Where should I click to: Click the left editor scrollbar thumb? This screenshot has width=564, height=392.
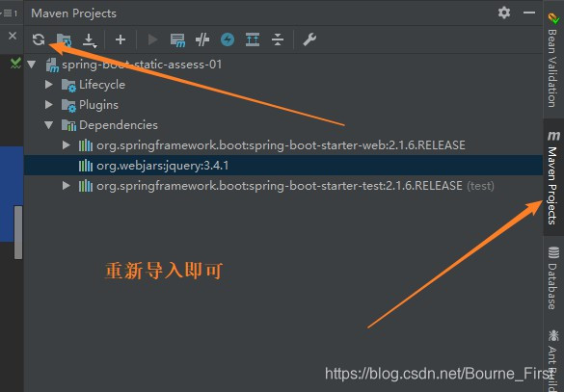coord(18,232)
